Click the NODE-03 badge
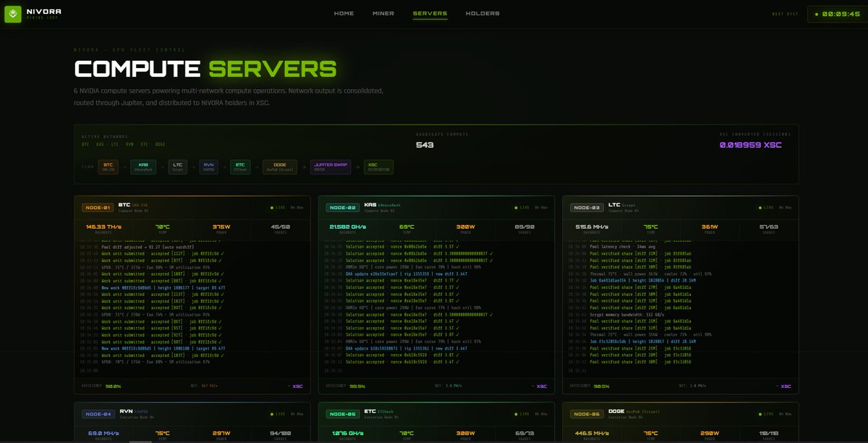This screenshot has height=443, width=868. click(586, 208)
